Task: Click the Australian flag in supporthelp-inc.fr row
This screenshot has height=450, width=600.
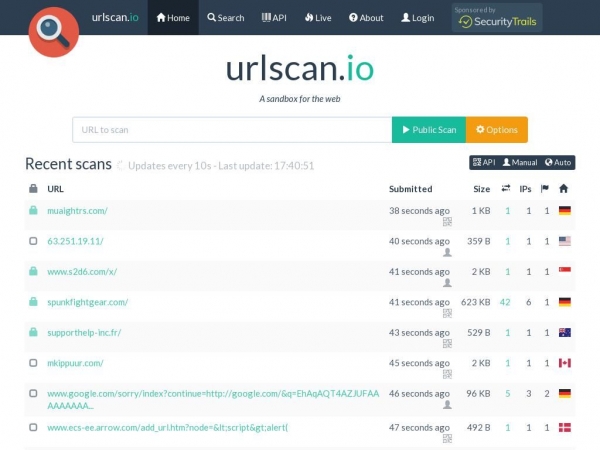Action: tap(565, 333)
